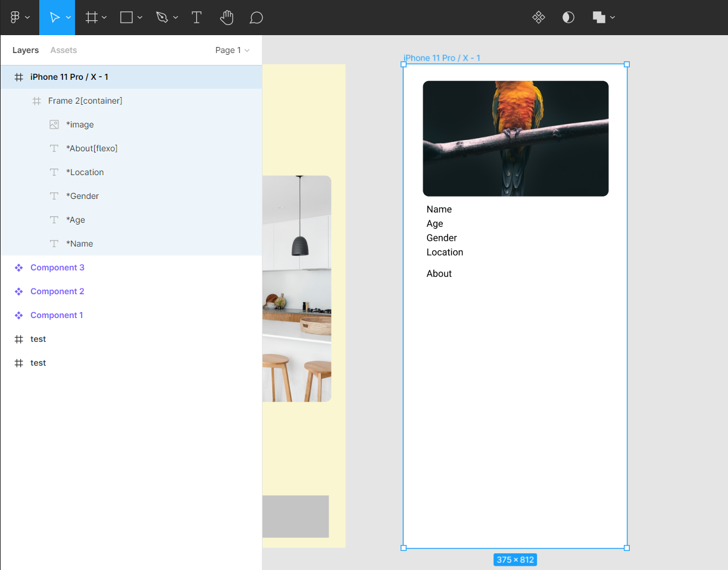The height and width of the screenshot is (570, 728).
Task: Select the Frame tool
Action: click(92, 18)
